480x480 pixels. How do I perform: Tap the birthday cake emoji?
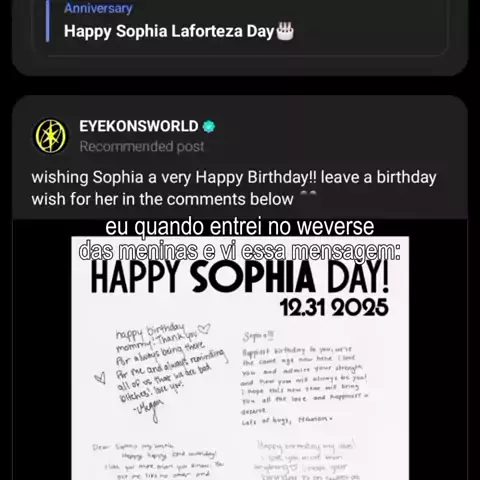(285, 31)
